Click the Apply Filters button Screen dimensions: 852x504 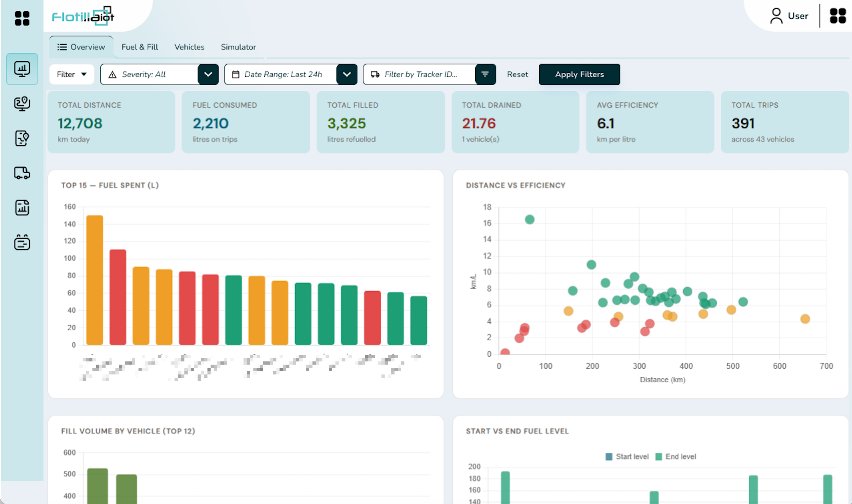click(x=579, y=74)
